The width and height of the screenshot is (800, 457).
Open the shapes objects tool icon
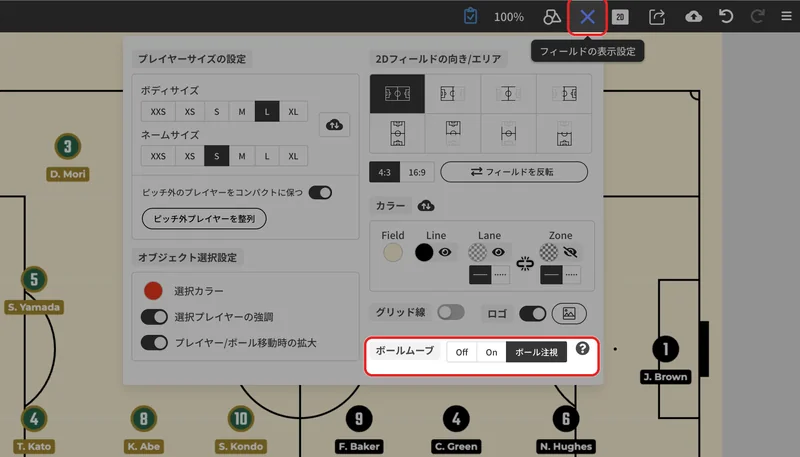[x=552, y=17]
